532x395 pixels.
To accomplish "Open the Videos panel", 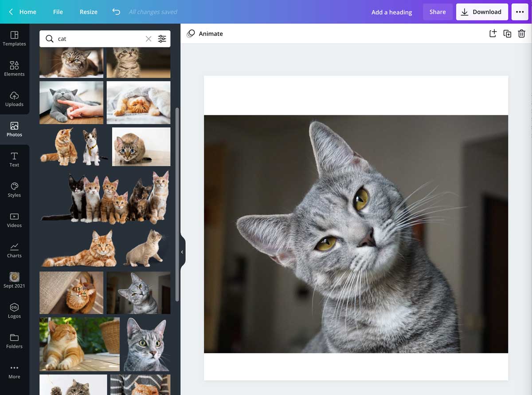I will tap(14, 221).
